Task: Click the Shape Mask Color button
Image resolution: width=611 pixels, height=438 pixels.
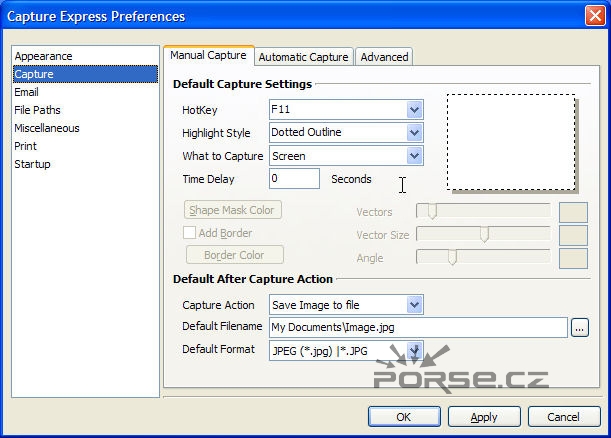Action: click(x=232, y=210)
